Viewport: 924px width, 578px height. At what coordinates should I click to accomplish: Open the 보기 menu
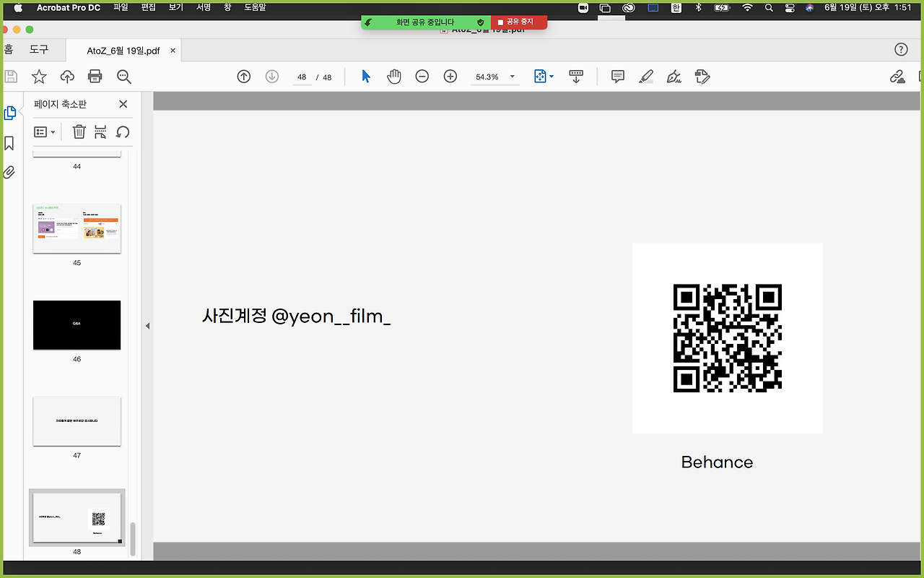click(176, 7)
